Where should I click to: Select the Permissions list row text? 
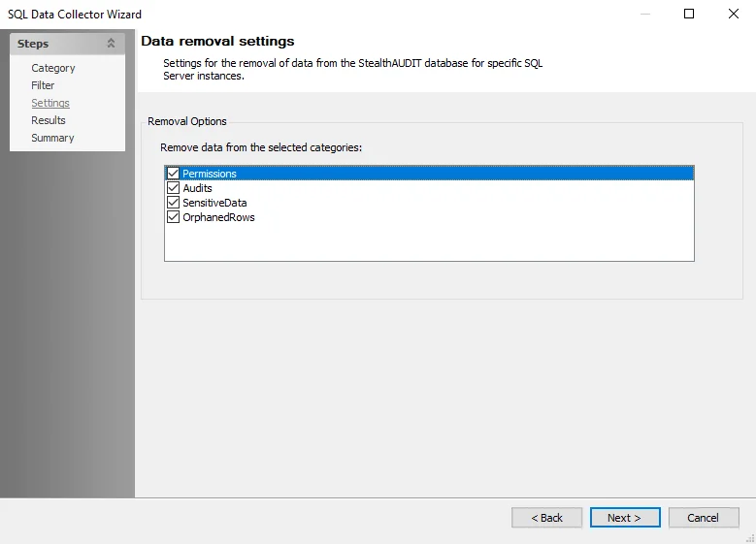(x=210, y=174)
